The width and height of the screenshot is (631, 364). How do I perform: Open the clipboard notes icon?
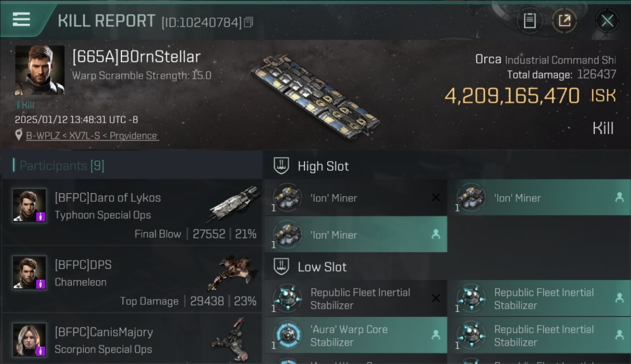(x=530, y=21)
